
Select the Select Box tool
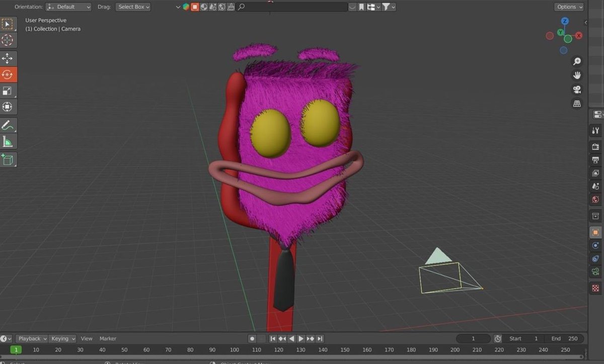click(8, 24)
